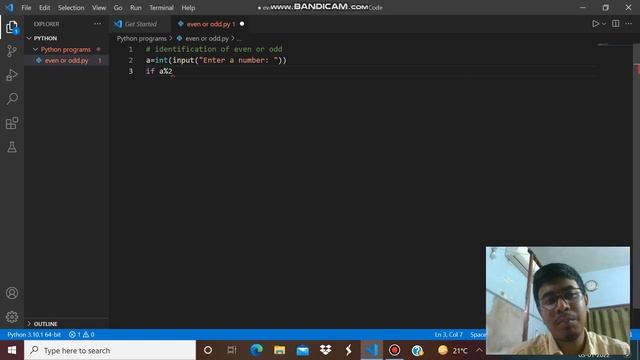Open Explorer panel more actions ellipsis
640x360 pixels.
(98, 24)
